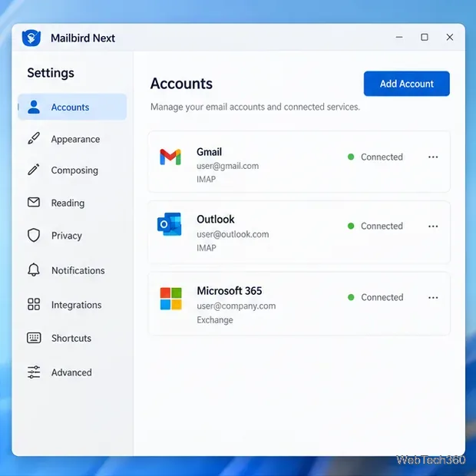
Task: Click the Mailbird Next window title
Action: click(x=83, y=38)
